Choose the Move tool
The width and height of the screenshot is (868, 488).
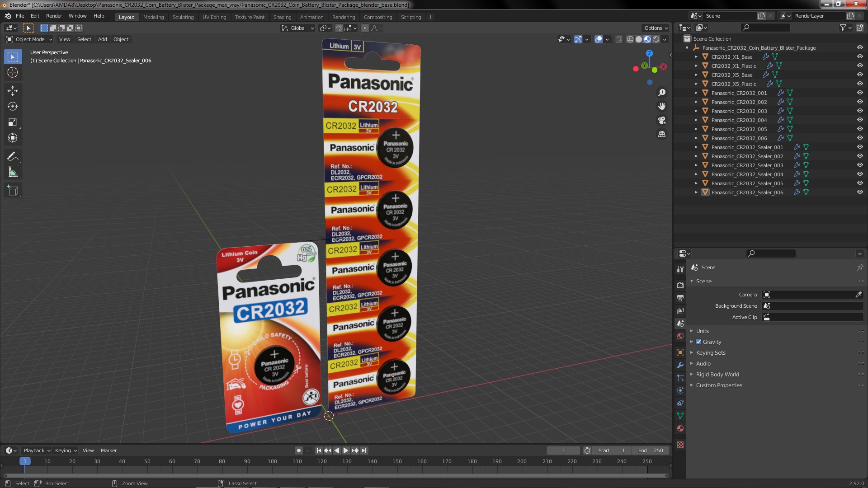[13, 91]
